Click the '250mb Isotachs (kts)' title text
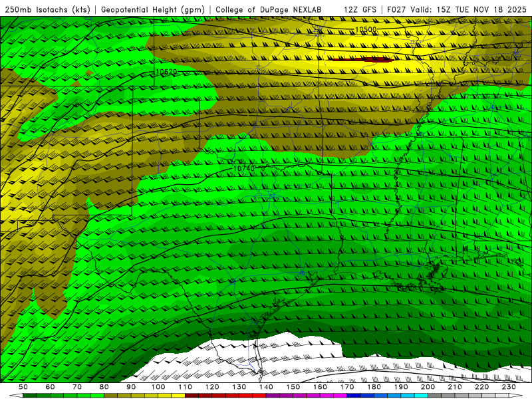 click(x=47, y=10)
